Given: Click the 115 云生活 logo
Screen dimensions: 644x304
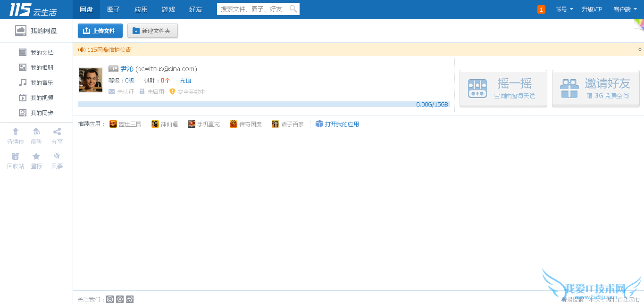Looking at the screenshot, I should click(33, 9).
